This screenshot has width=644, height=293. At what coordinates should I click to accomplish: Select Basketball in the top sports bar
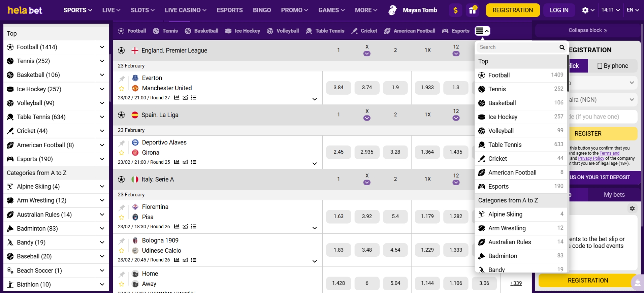click(202, 31)
